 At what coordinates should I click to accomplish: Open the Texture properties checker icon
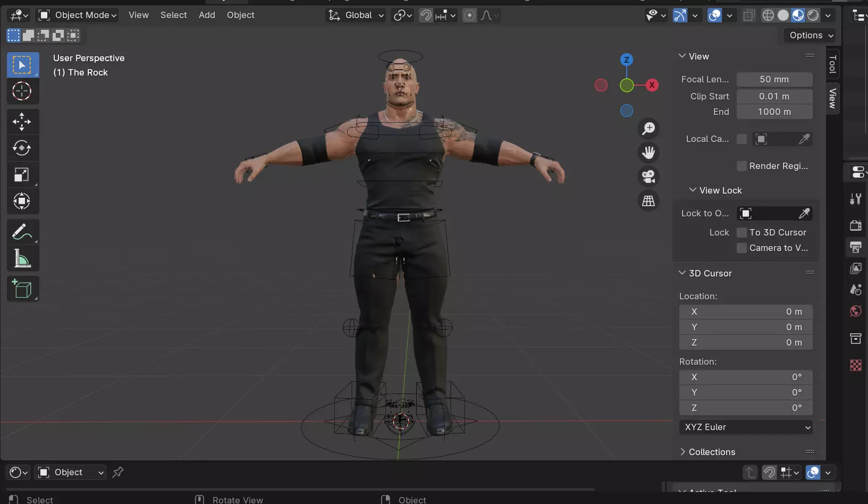pyautogui.click(x=856, y=365)
